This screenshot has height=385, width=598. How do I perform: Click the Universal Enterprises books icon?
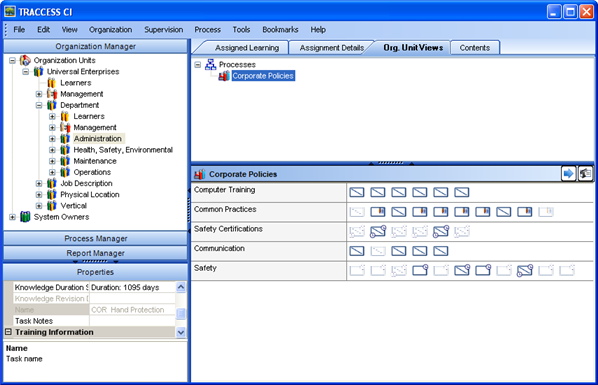click(39, 71)
